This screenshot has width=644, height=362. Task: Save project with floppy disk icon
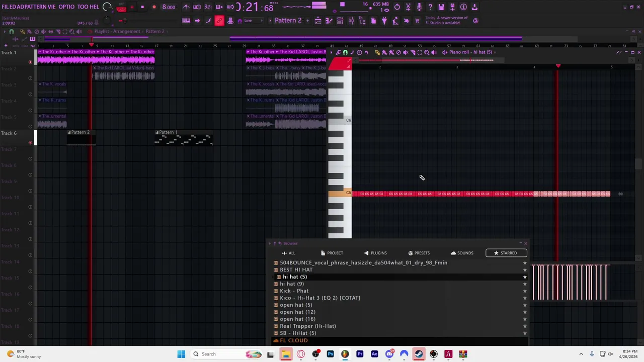tap(441, 7)
